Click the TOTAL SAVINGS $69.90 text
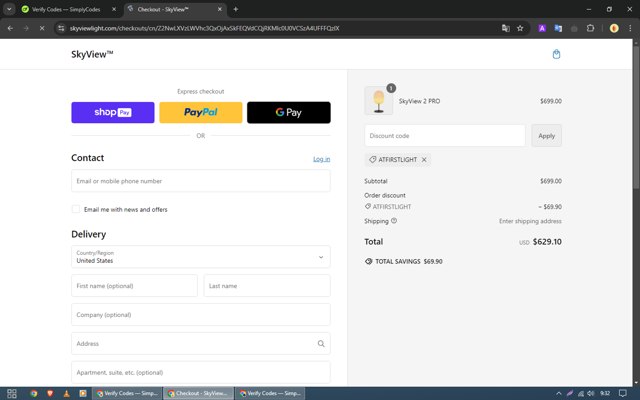This screenshot has height=400, width=640. pyautogui.click(x=409, y=261)
